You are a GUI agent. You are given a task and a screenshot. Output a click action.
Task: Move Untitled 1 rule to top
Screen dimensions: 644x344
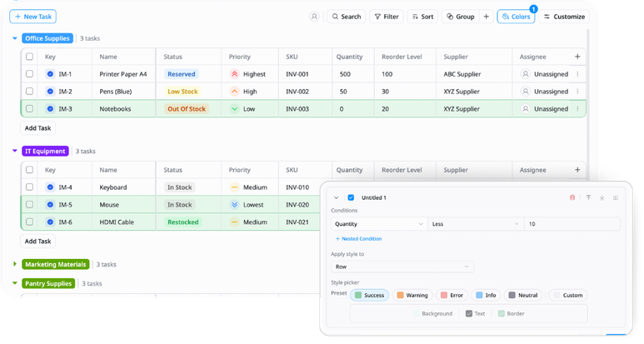[x=588, y=197]
